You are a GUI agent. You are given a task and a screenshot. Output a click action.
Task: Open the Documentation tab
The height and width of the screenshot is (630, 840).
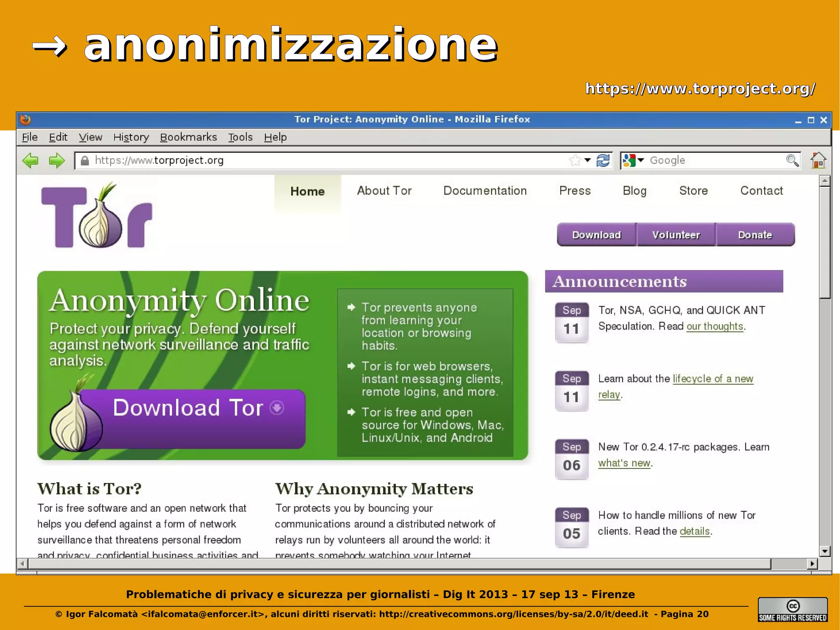pyautogui.click(x=485, y=191)
